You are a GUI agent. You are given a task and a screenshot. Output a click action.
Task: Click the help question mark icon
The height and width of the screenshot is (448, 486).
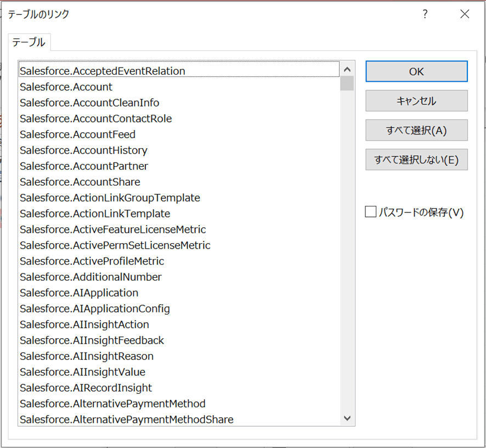(425, 14)
